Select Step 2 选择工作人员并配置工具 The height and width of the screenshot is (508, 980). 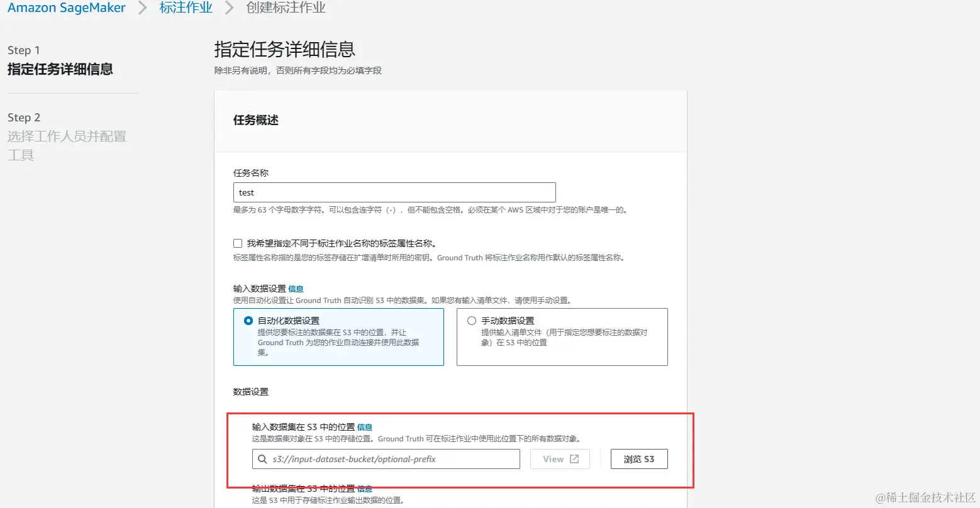[67, 136]
